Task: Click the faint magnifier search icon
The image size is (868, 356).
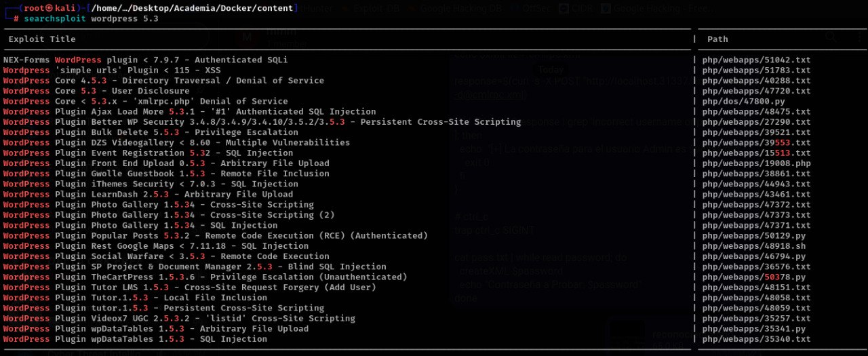Action: click(831, 39)
